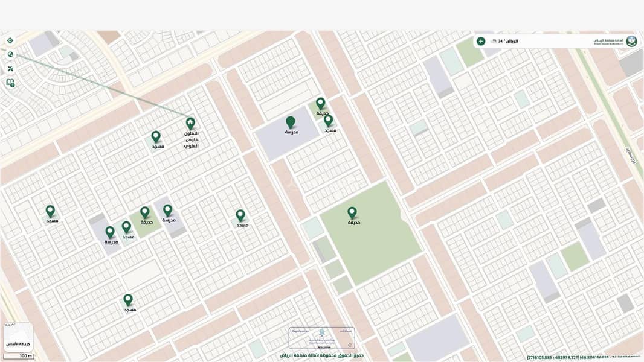Click the registration stamp at bottom center
The width and height of the screenshot is (644, 362).
[321, 338]
